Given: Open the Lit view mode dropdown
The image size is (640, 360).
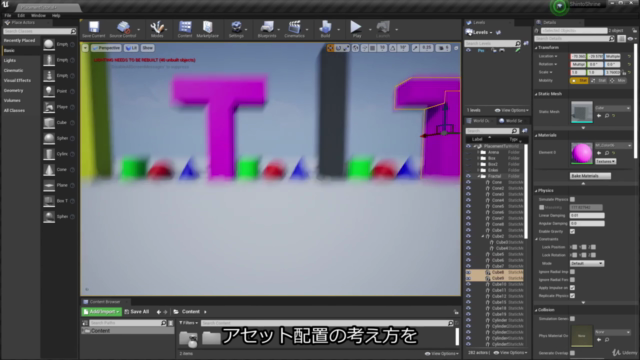Looking at the screenshot, I should [131, 48].
